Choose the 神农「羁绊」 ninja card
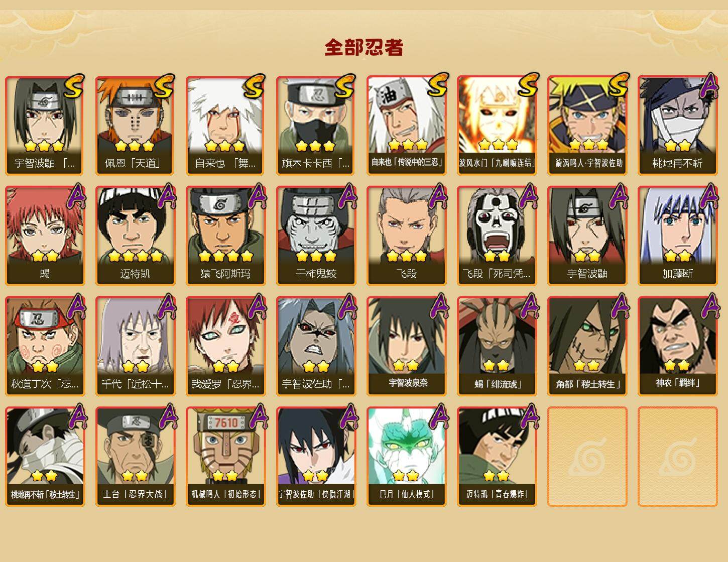 [x=678, y=346]
